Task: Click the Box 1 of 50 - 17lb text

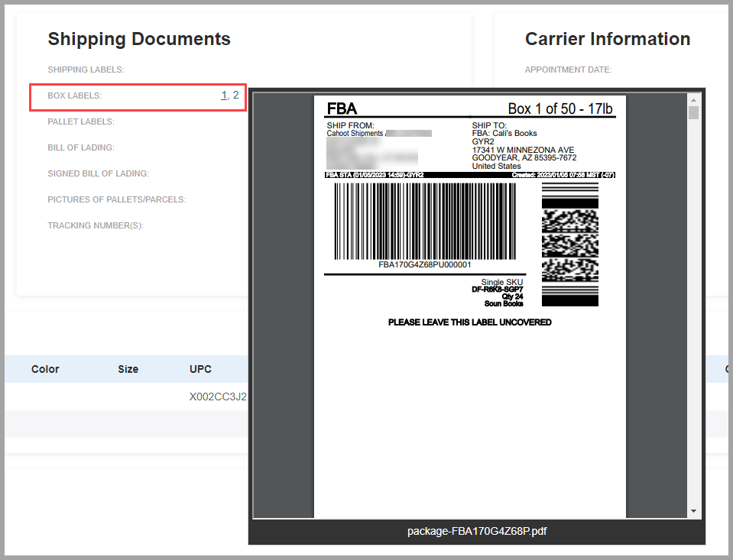Action: (560, 109)
